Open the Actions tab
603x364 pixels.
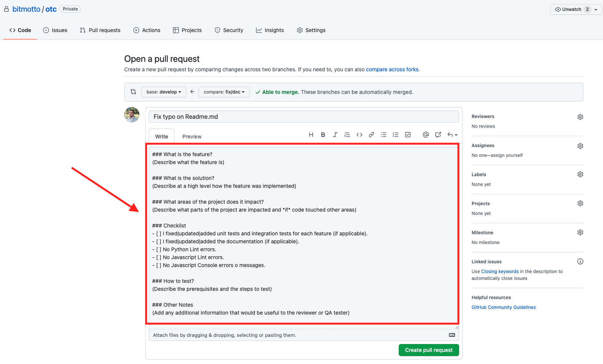tap(147, 30)
